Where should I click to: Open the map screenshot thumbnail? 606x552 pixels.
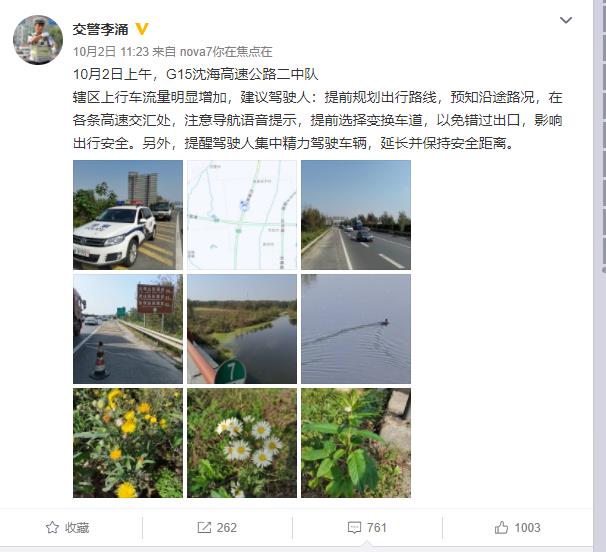[242, 215]
